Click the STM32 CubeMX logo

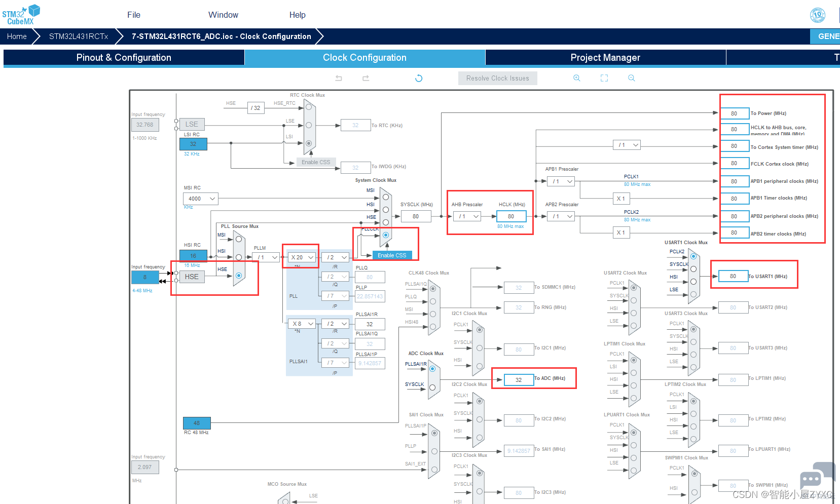coord(21,14)
